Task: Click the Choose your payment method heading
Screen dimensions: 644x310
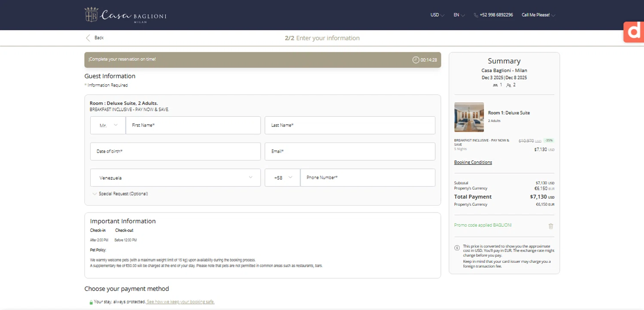Action: tap(127, 289)
